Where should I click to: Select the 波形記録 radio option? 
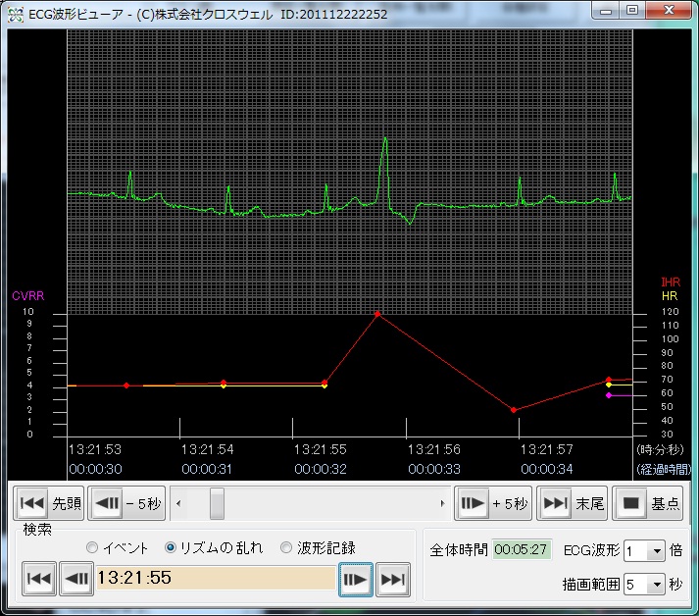click(x=286, y=547)
